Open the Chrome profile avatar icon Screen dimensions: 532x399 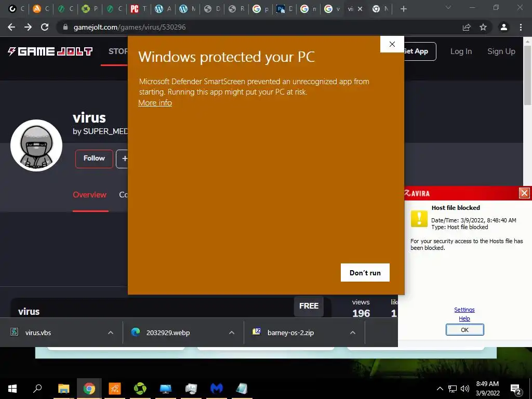point(504,27)
